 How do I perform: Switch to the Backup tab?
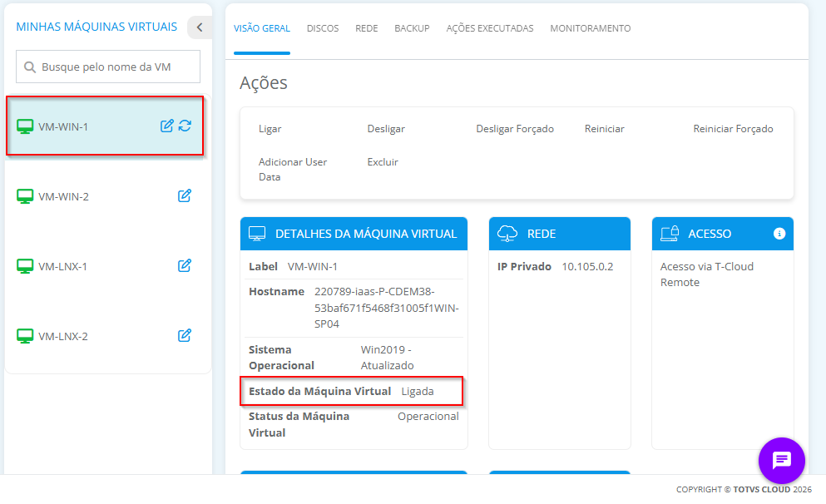412,28
